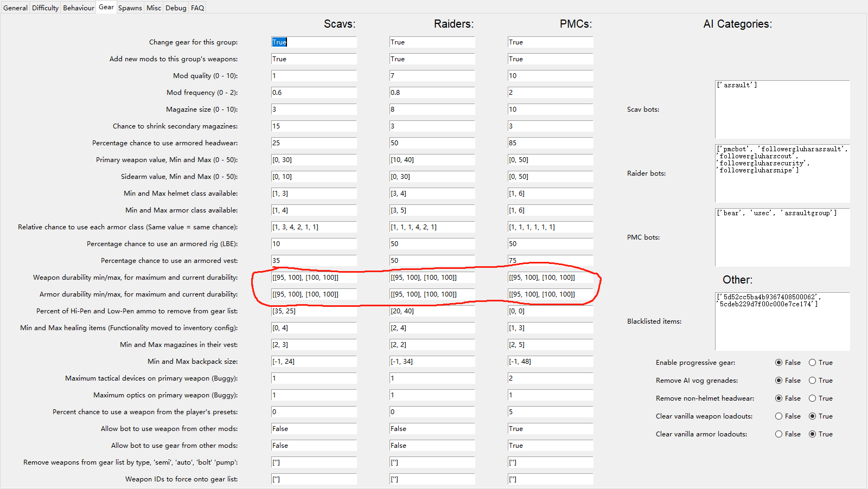Open the Debug tab
The height and width of the screenshot is (489, 868).
176,8
